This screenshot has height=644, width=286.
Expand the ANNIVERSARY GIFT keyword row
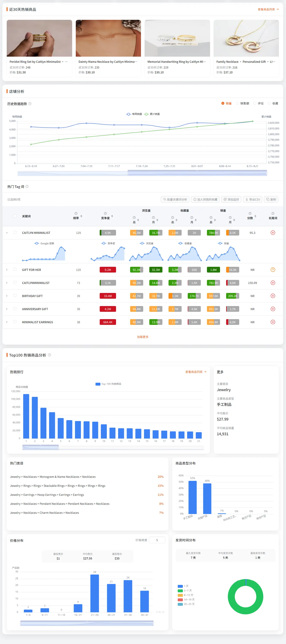coord(7,309)
